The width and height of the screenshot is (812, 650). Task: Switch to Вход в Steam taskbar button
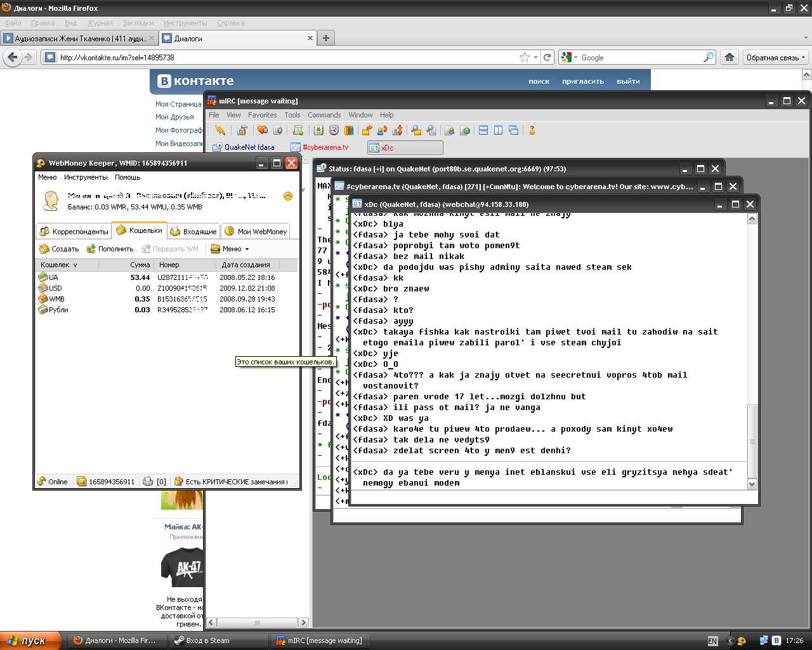point(219,640)
